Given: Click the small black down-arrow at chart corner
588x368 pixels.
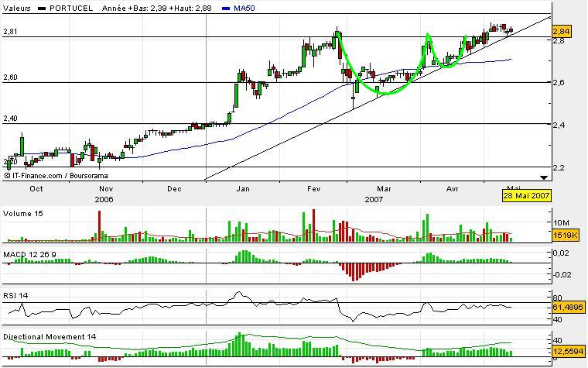Looking at the screenshot, I should tap(543, 177).
